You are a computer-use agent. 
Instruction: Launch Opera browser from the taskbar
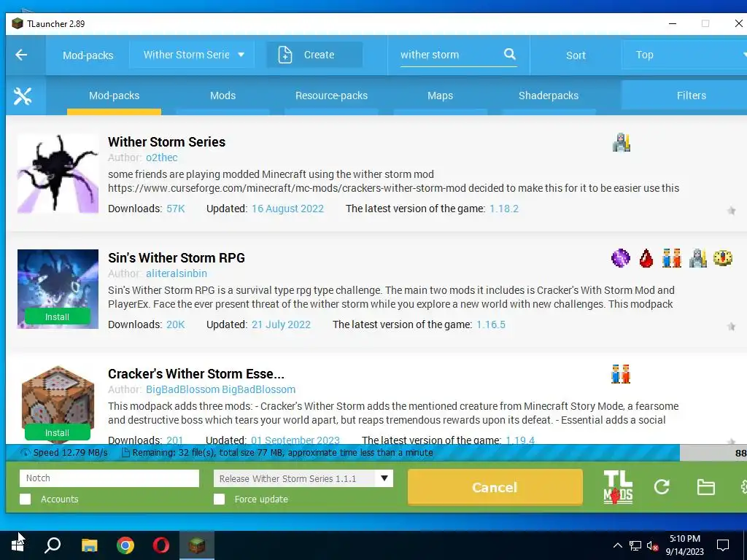(161, 545)
